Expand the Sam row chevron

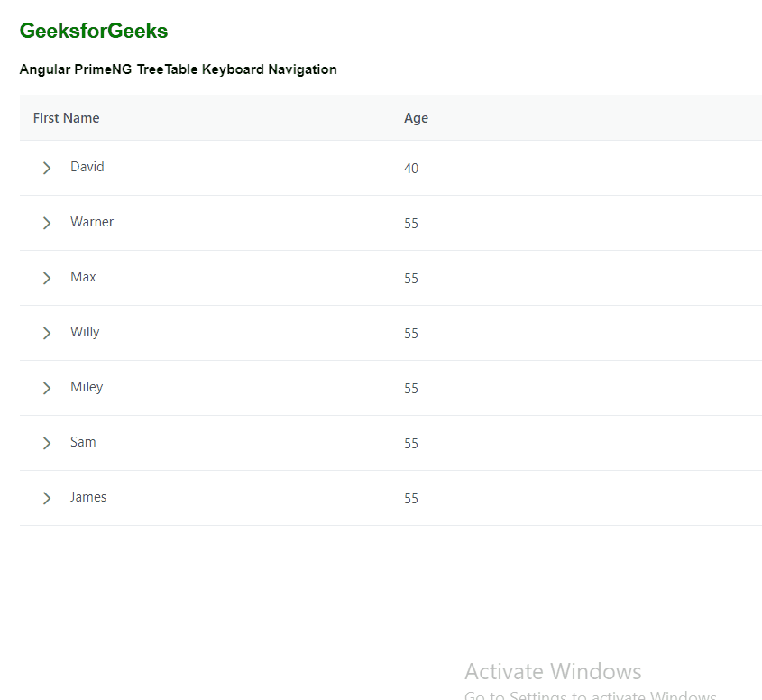[x=47, y=443]
